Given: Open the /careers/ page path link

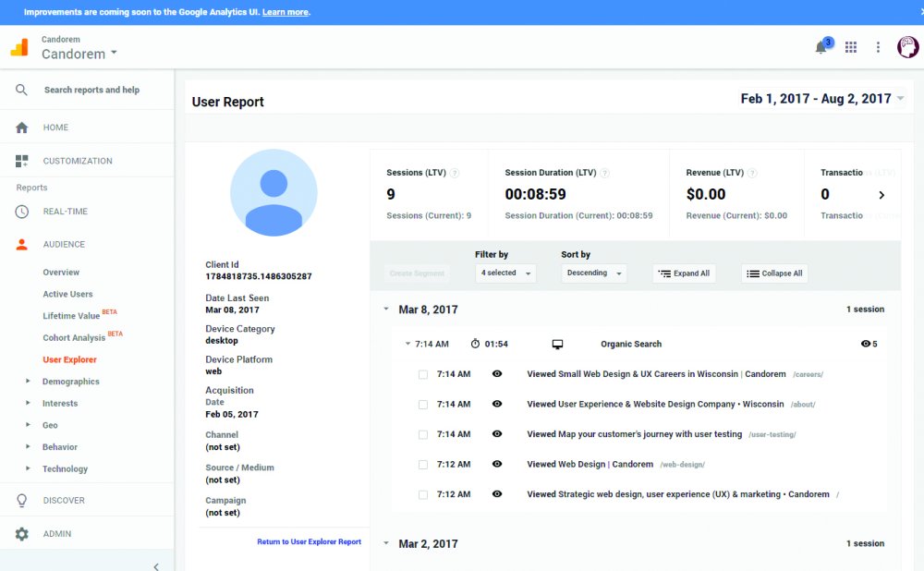Looking at the screenshot, I should 808,374.
